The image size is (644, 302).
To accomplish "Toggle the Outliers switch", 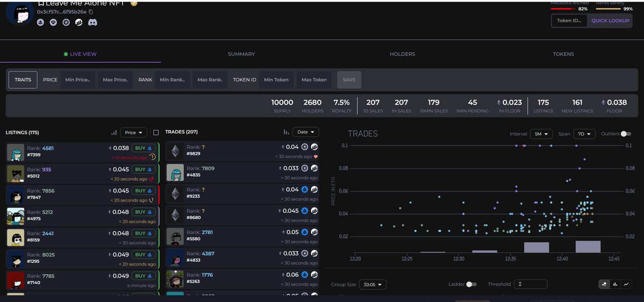I will [626, 134].
